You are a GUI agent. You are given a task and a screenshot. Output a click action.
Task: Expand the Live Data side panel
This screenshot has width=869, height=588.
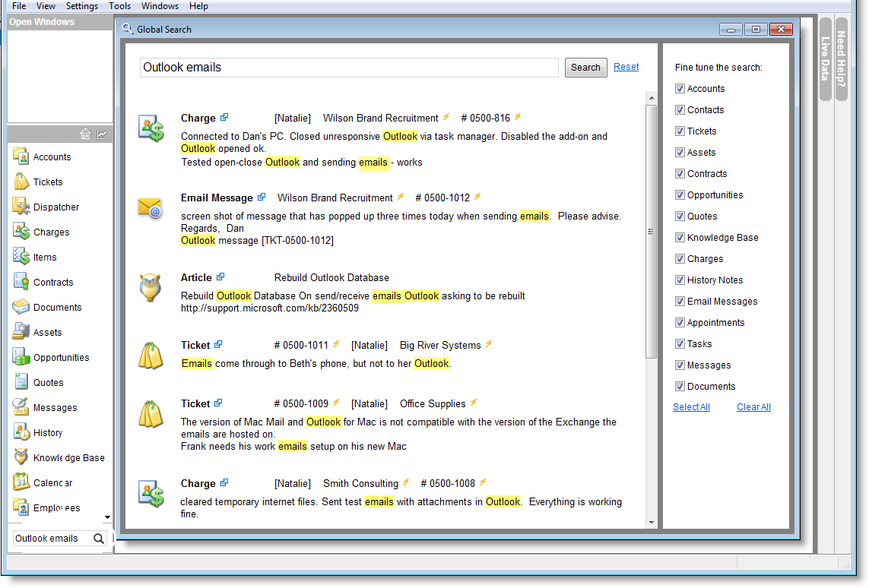point(825,59)
